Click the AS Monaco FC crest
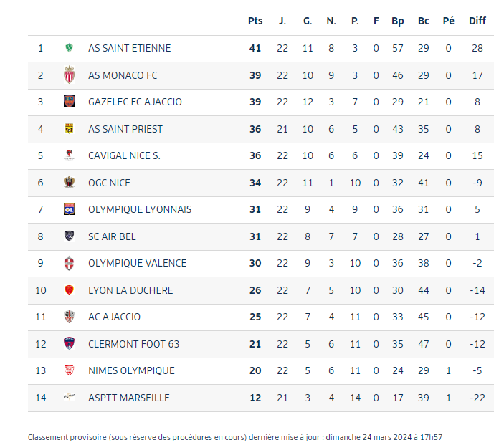The height and width of the screenshot is (445, 504). coord(70,75)
